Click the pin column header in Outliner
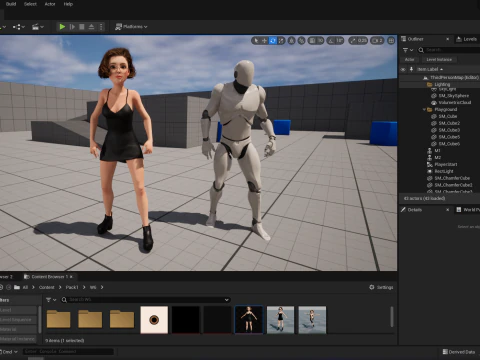 tap(411, 69)
